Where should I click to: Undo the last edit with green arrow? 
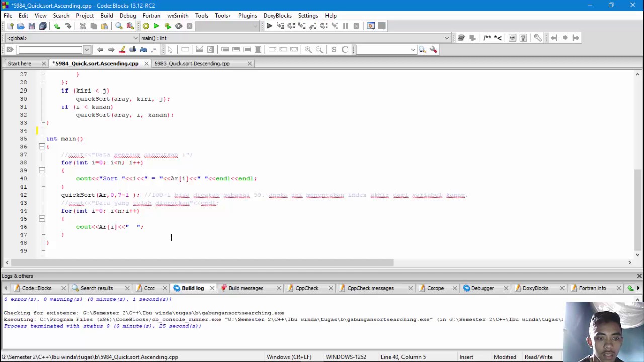(57, 26)
